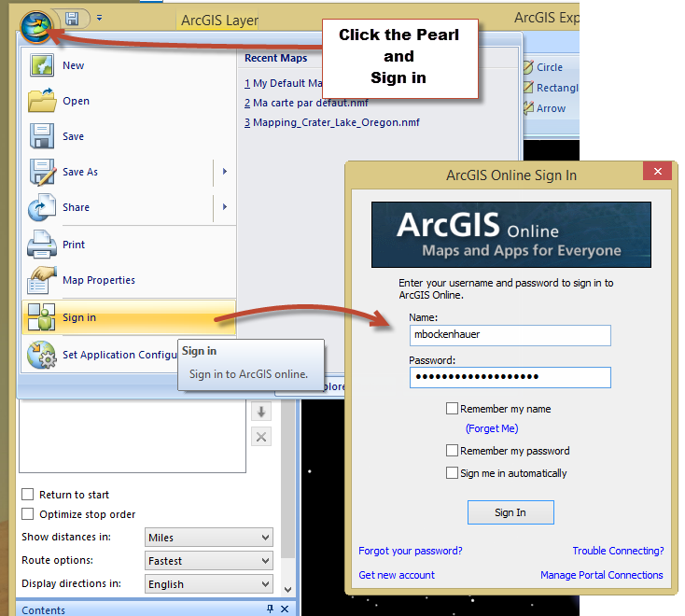685x616 pixels.
Task: Close the Contents panel
Action: click(285, 609)
